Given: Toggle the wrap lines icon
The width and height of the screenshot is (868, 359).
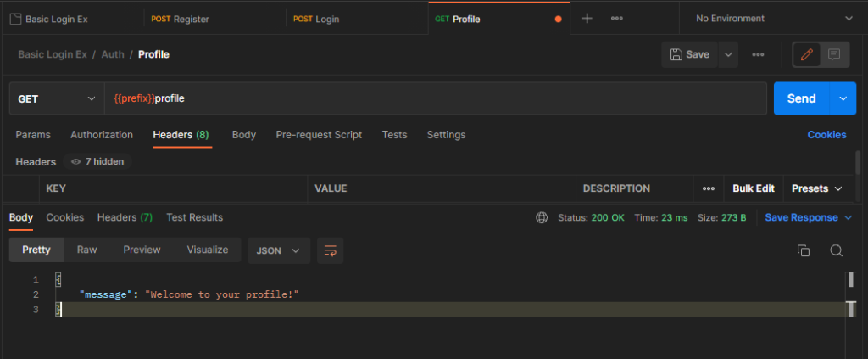Looking at the screenshot, I should pyautogui.click(x=330, y=250).
